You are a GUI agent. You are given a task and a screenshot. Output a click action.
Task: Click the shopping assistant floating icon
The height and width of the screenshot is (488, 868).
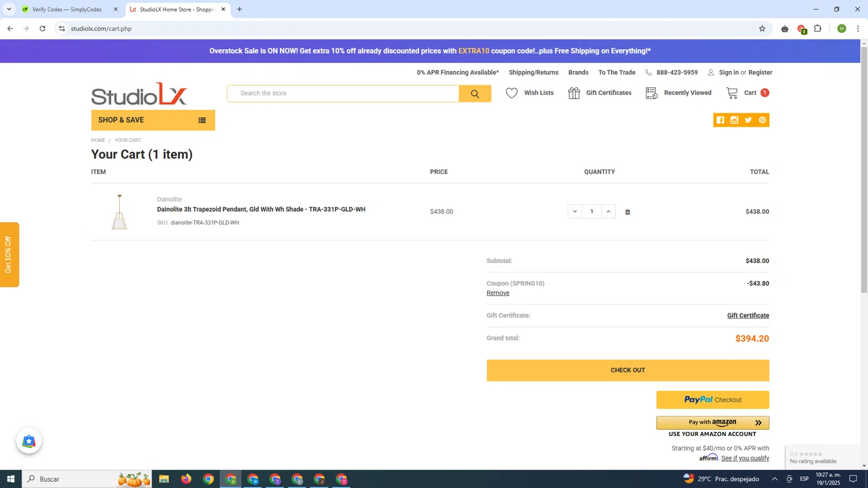tap(29, 442)
